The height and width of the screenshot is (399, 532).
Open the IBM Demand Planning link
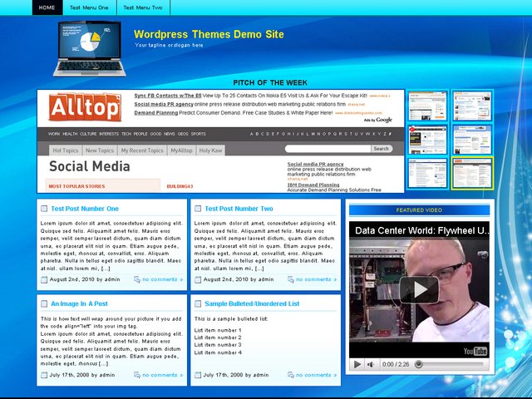pyautogui.click(x=313, y=185)
